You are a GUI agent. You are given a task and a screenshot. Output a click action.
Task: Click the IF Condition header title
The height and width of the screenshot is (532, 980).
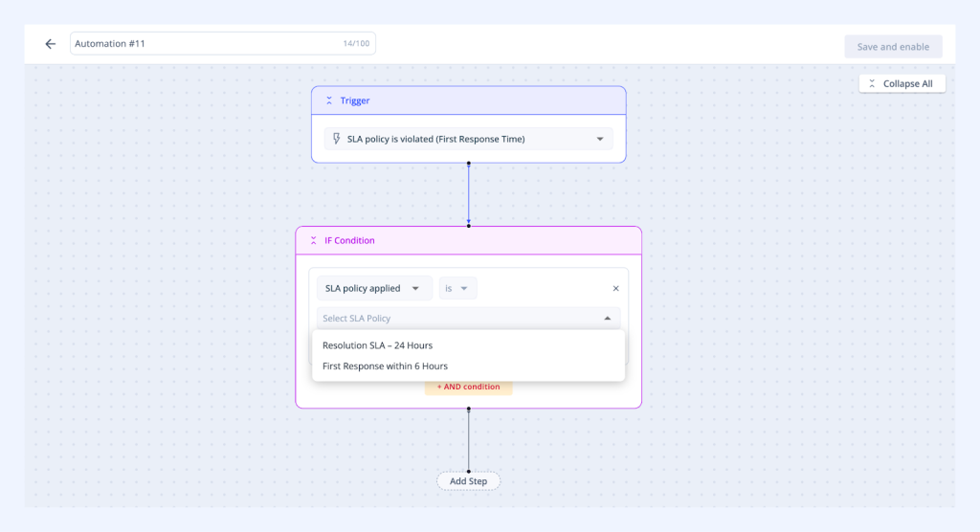(x=349, y=241)
